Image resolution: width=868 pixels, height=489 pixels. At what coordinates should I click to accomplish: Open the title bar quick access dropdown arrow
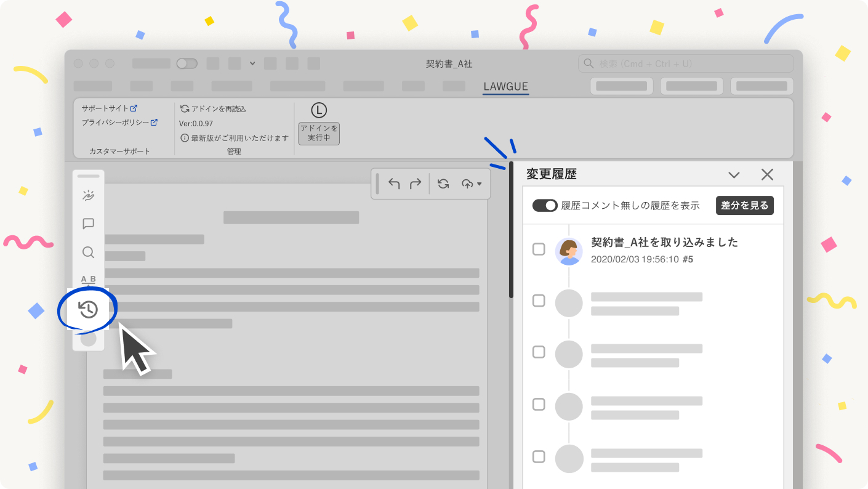pos(252,63)
